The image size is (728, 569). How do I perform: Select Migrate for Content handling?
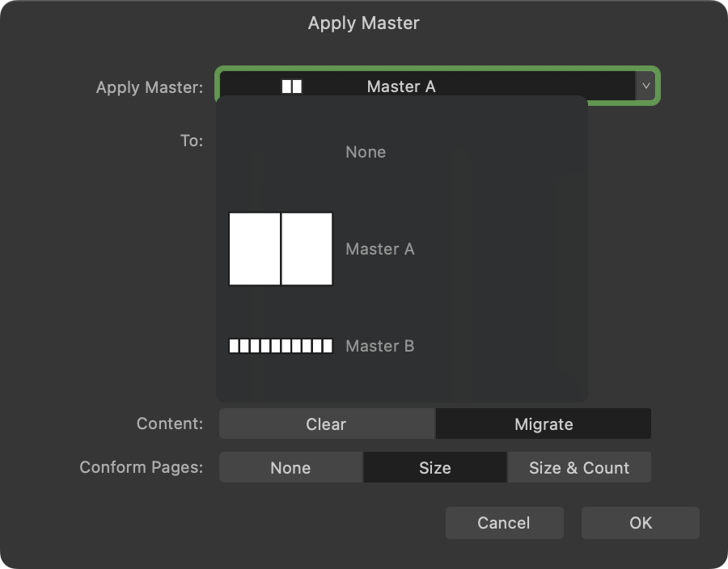pyautogui.click(x=543, y=424)
